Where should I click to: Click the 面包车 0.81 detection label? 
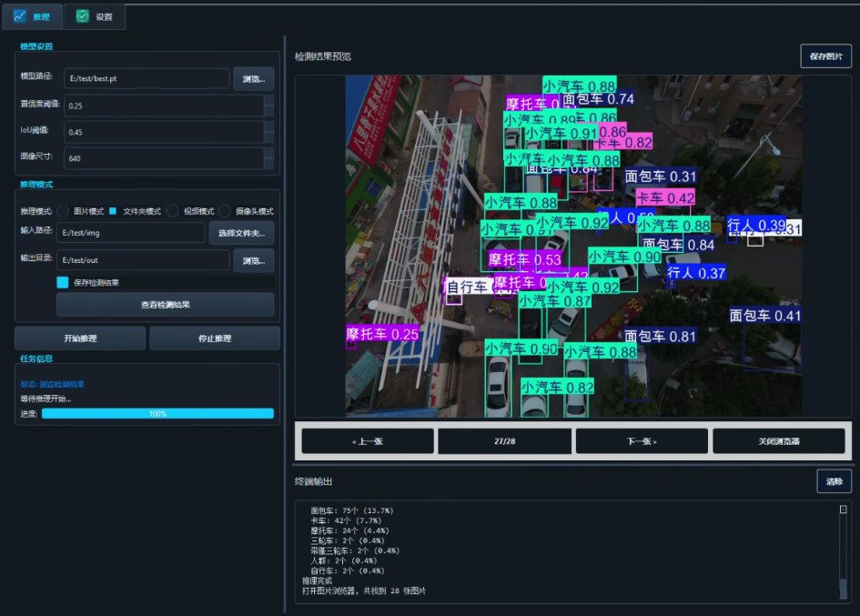(x=660, y=336)
